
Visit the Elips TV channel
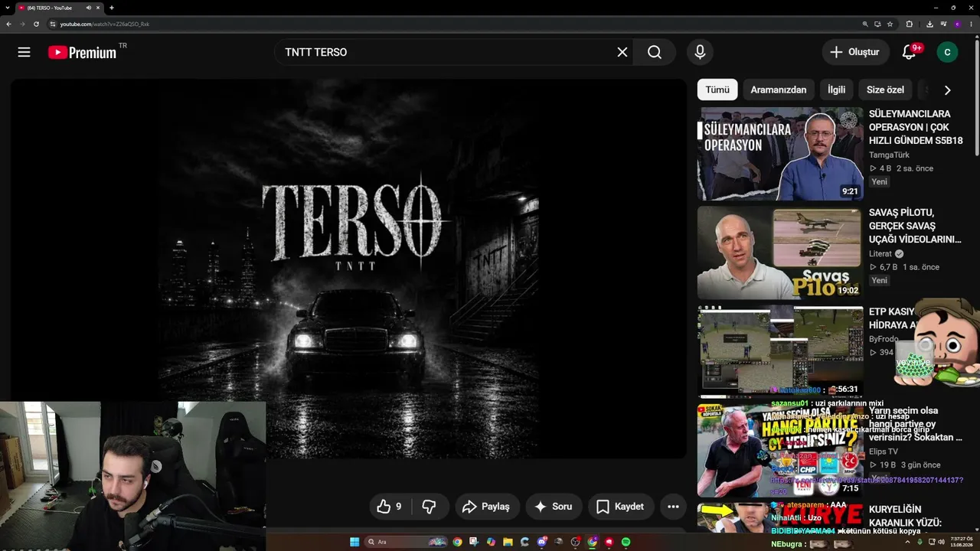(x=884, y=452)
